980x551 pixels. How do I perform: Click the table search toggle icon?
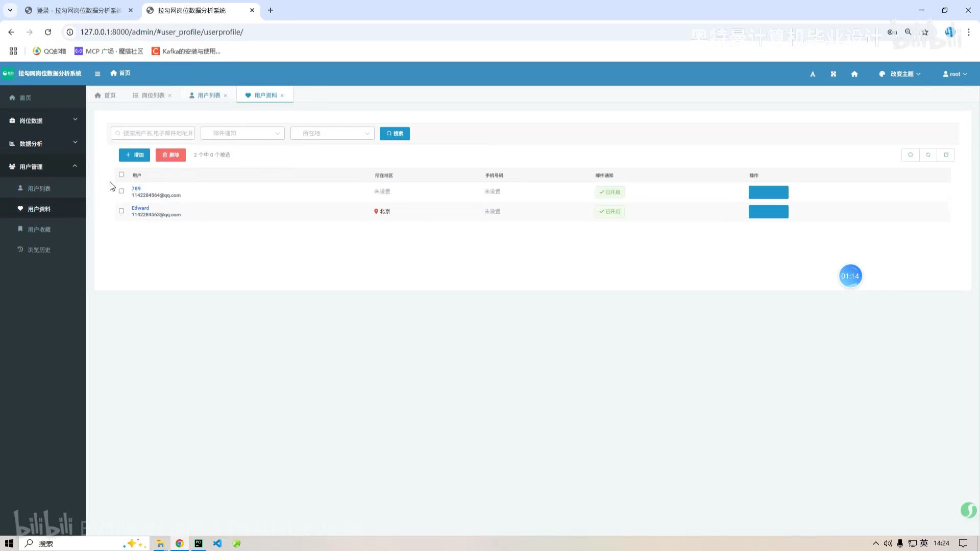[910, 155]
